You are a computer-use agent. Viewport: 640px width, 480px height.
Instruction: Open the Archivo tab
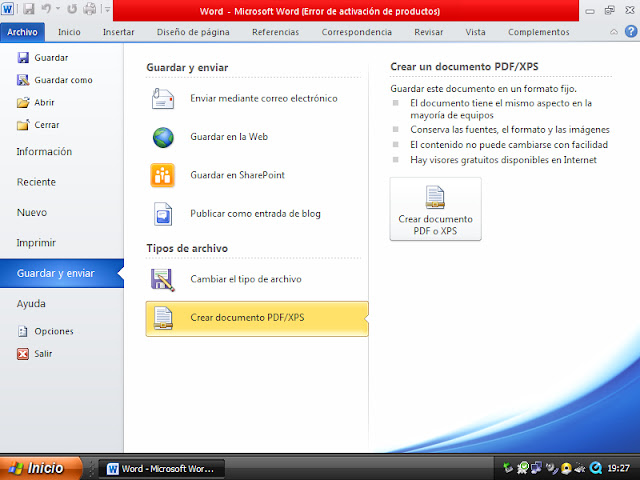point(22,32)
